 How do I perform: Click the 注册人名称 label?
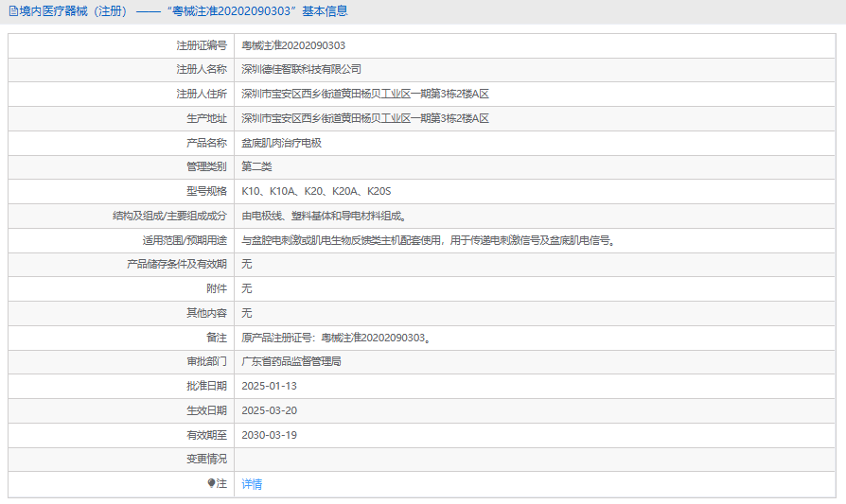pyautogui.click(x=202, y=70)
